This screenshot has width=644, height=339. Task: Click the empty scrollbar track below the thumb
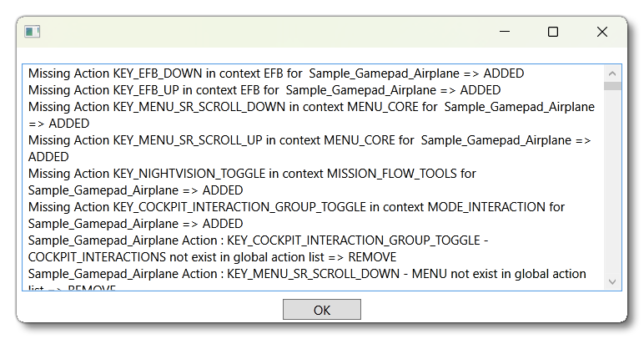point(613,184)
